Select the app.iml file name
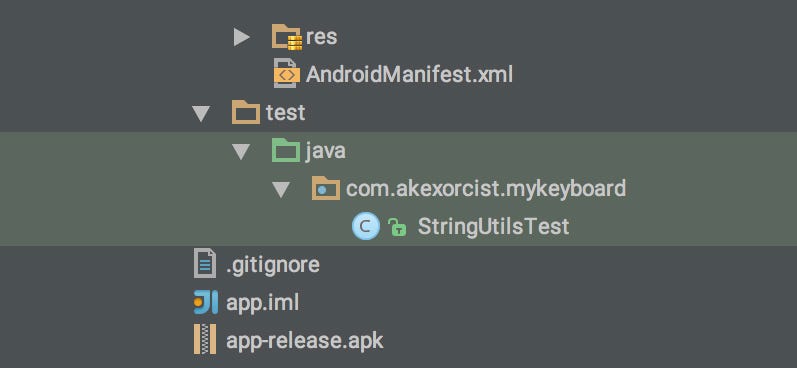Viewport: 797px width, 368px height. (262, 303)
